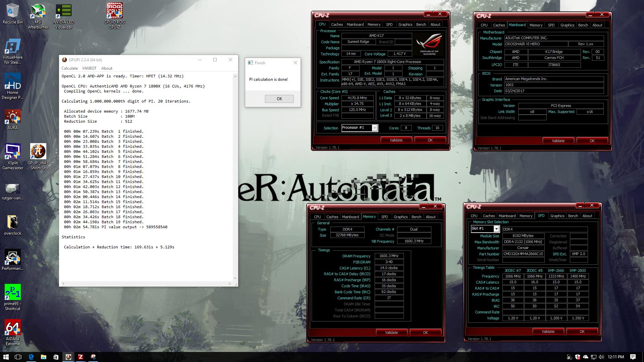Select Memory tab in SPD window
The width and height of the screenshot is (644, 362).
(526, 216)
